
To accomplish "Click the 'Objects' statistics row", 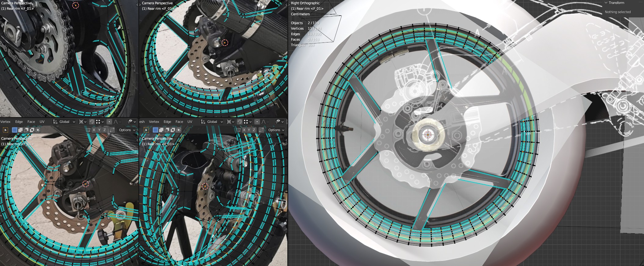I will 305,23.
